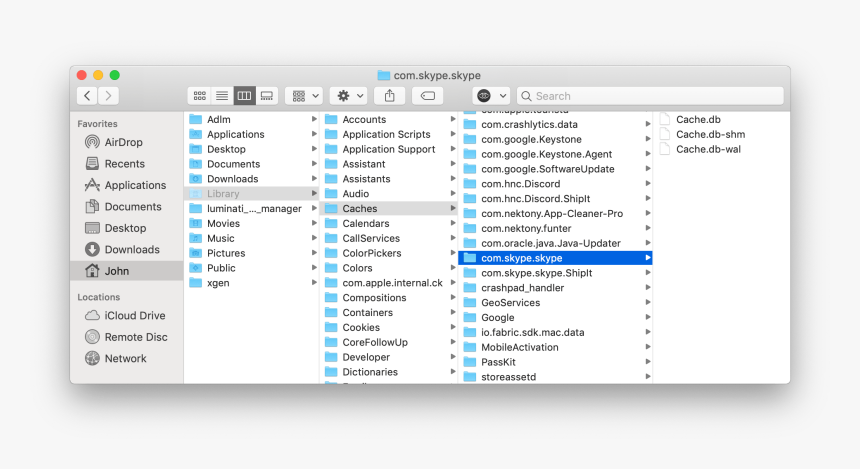Select the xgen folder

pos(252,282)
